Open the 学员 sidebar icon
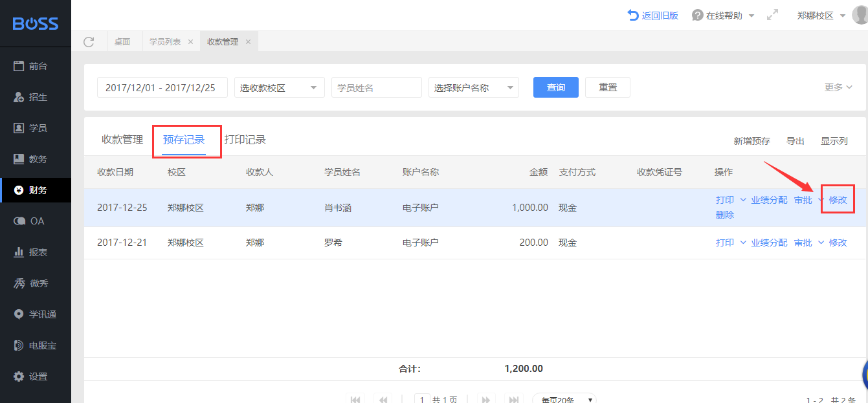Screen dimensions: 868x403 pos(19,128)
